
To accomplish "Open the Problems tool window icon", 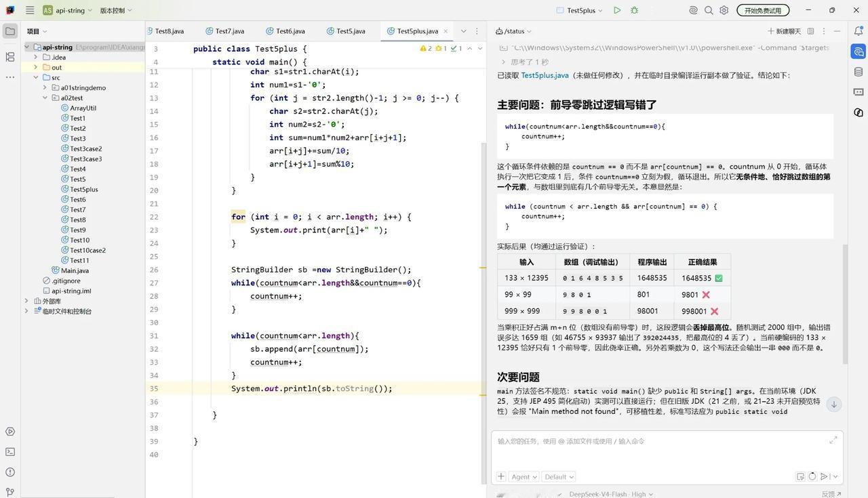I will 10,472.
